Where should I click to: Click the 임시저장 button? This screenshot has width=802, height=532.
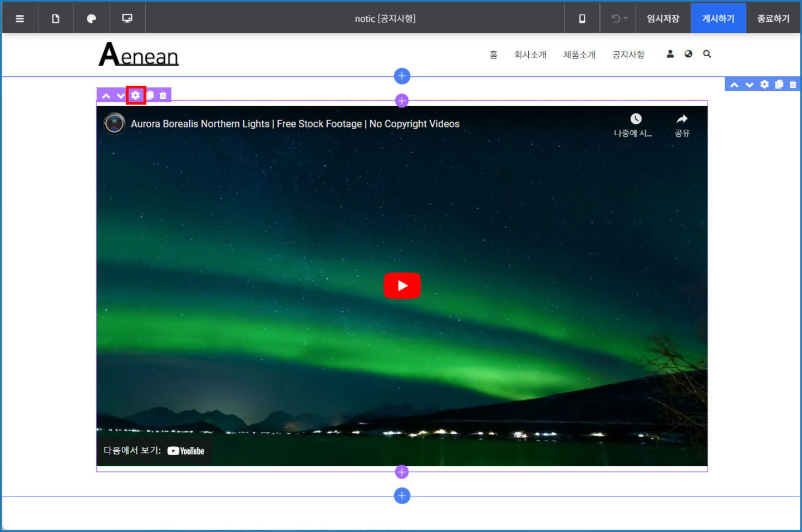663,18
